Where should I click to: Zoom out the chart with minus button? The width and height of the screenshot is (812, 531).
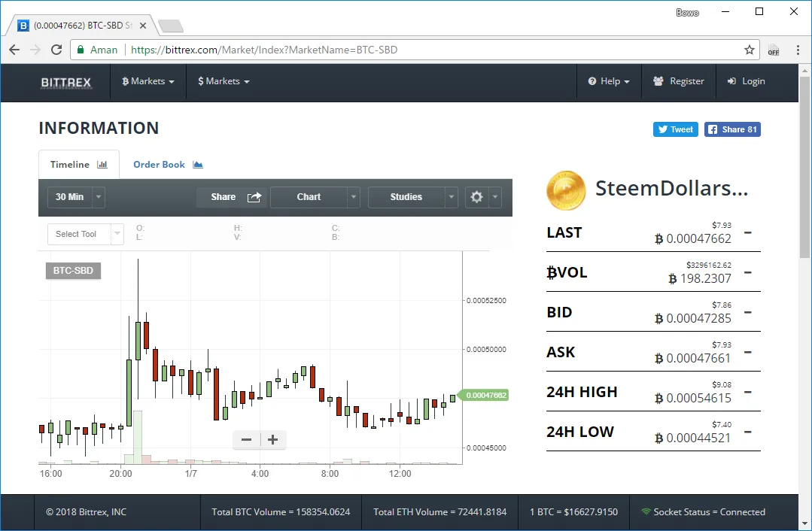[x=247, y=440]
